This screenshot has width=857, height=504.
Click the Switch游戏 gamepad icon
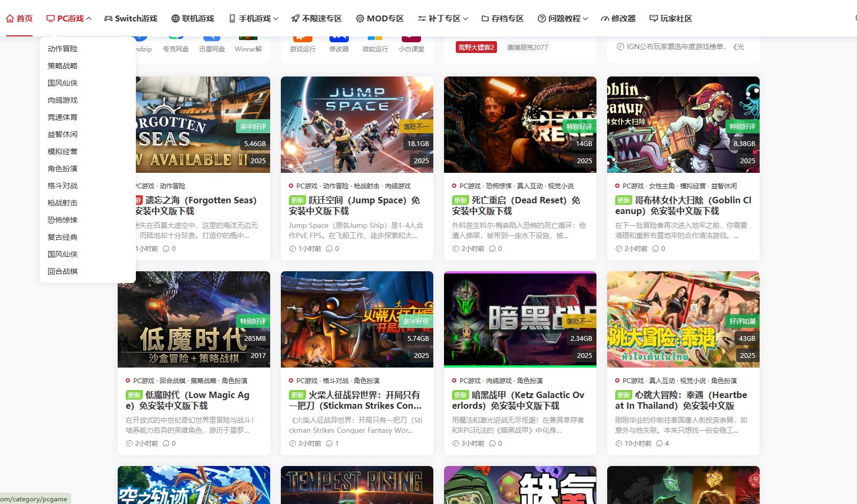tap(108, 18)
